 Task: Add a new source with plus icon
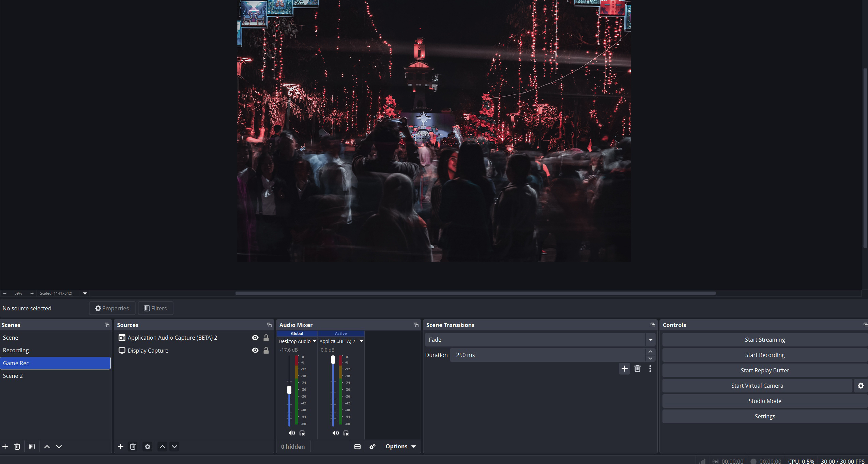[x=121, y=447]
